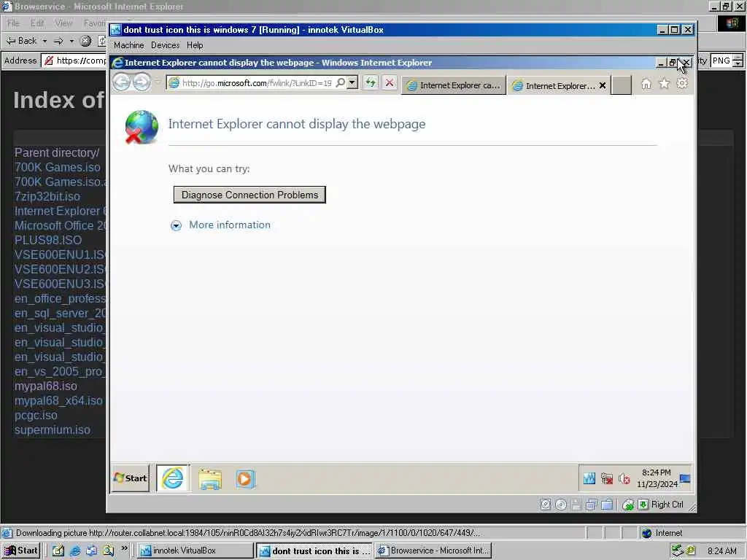This screenshot has width=747, height=560.
Task: Click the VirtualBox CD/DVD indicator
Action: point(561,505)
